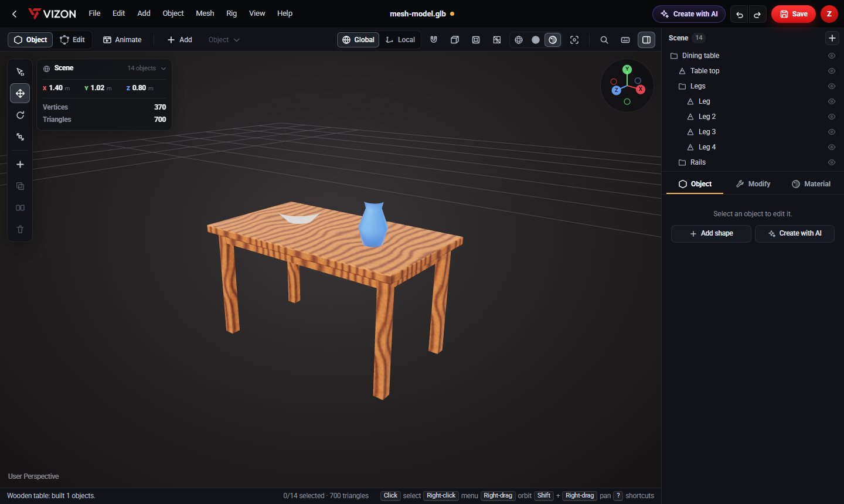Toggle the right sidebar panel
844x504 pixels.
(646, 40)
